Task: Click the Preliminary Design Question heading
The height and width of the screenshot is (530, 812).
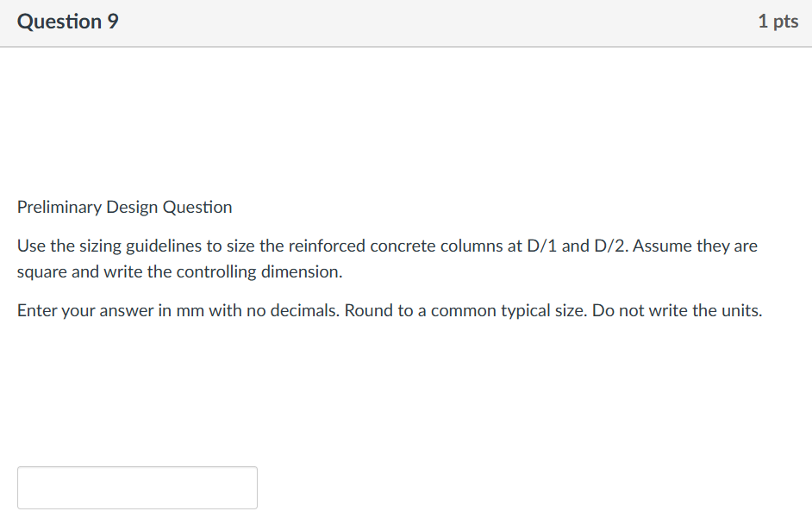Action: coord(124,207)
